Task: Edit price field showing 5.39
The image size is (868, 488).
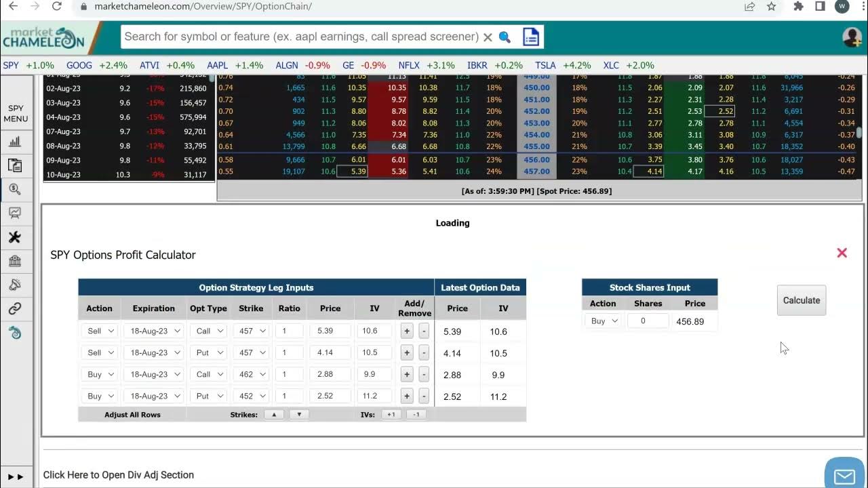Action: (330, 331)
